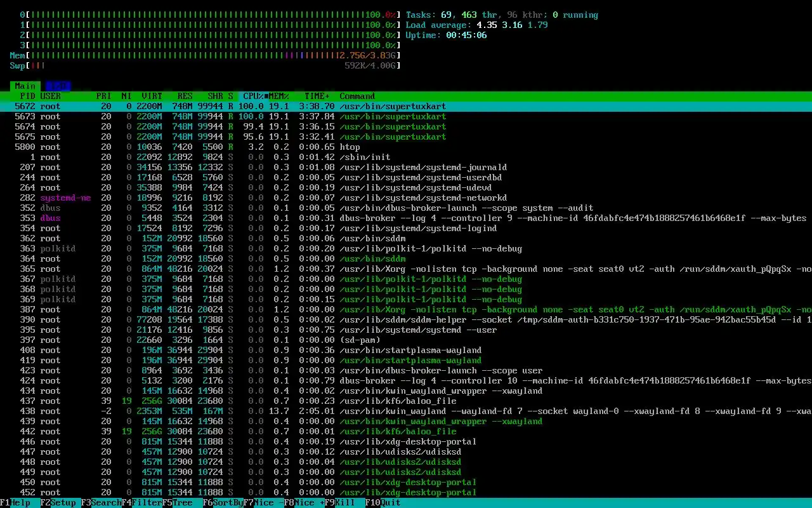Select supertuxkart thread row PID 5674
The image size is (812, 508).
tap(406, 126)
